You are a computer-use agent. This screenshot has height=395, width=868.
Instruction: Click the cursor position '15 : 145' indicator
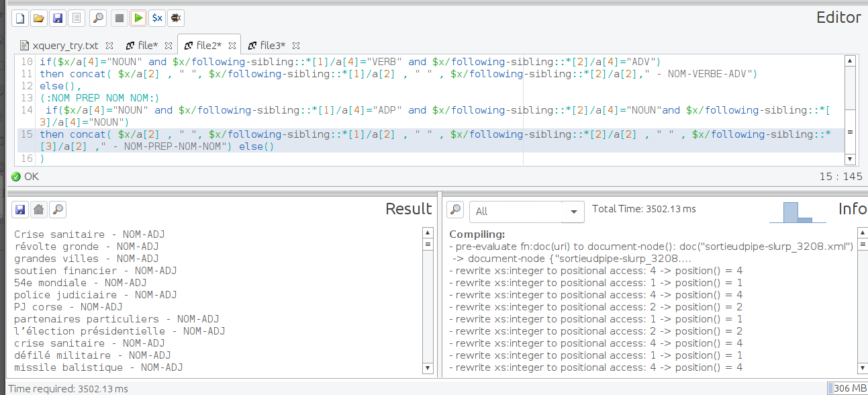(842, 177)
